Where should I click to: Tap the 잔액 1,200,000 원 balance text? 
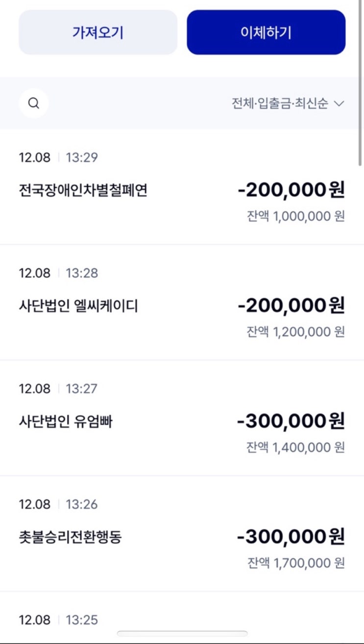tap(296, 332)
